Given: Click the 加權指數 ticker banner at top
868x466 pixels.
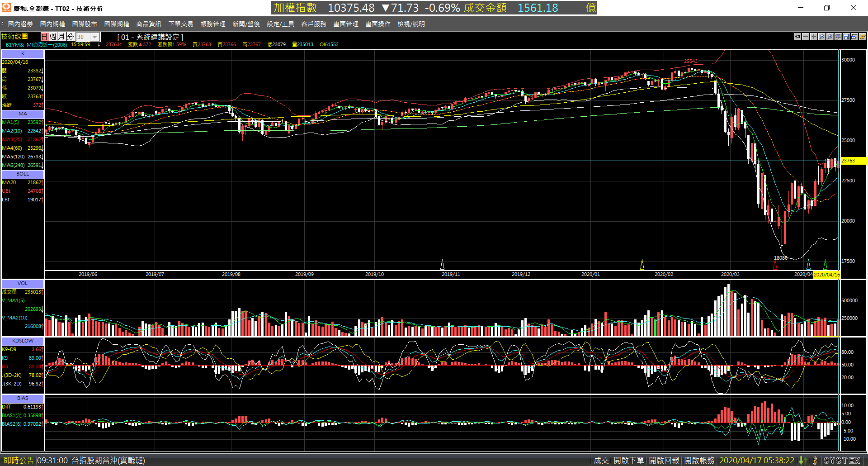Looking at the screenshot, I should coord(434,8).
